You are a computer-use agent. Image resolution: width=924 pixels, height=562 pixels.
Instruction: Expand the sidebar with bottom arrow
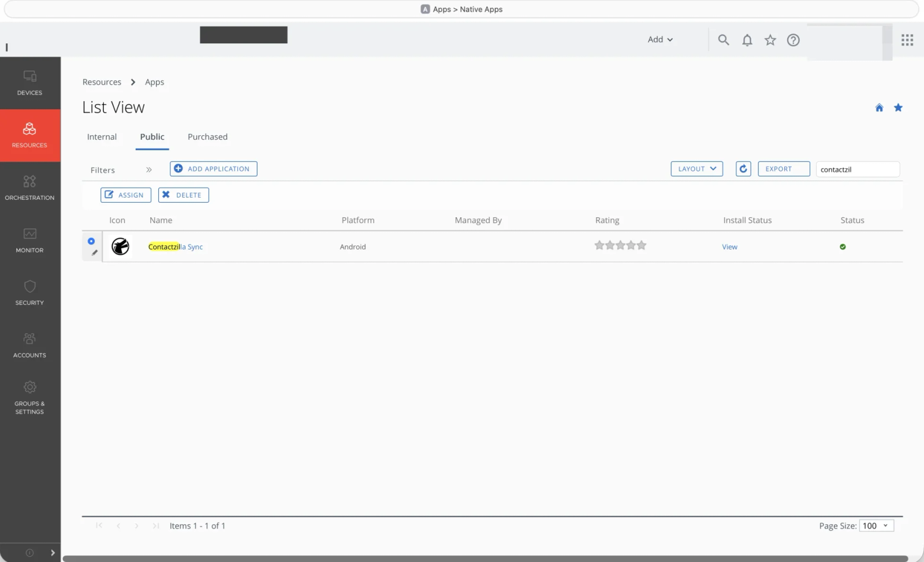click(53, 553)
